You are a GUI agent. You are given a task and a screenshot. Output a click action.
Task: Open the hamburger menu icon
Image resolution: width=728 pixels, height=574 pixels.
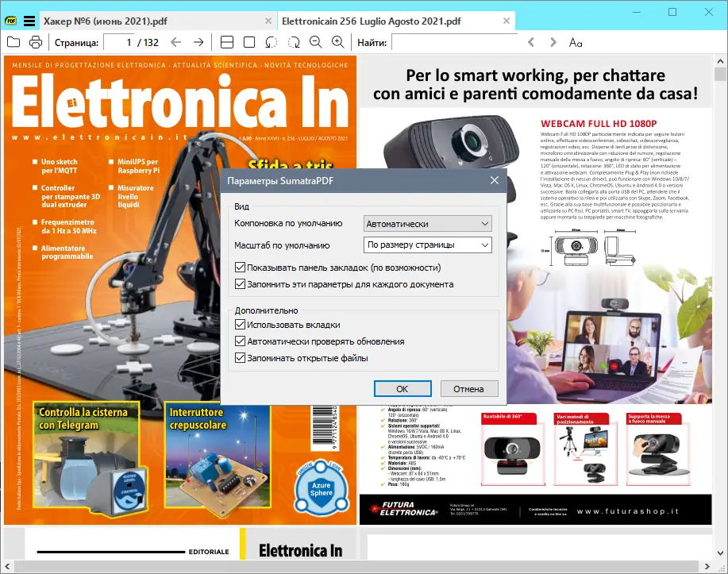click(x=29, y=21)
